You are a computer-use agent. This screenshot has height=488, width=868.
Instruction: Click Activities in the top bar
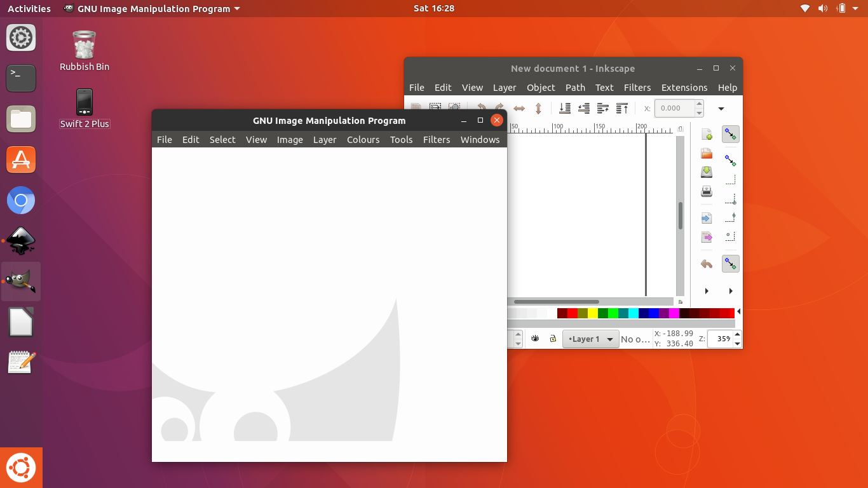29,9
